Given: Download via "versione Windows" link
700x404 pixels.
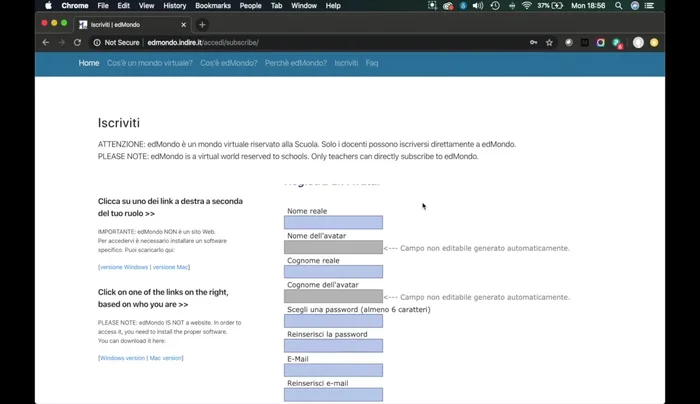Looking at the screenshot, I should [124, 267].
